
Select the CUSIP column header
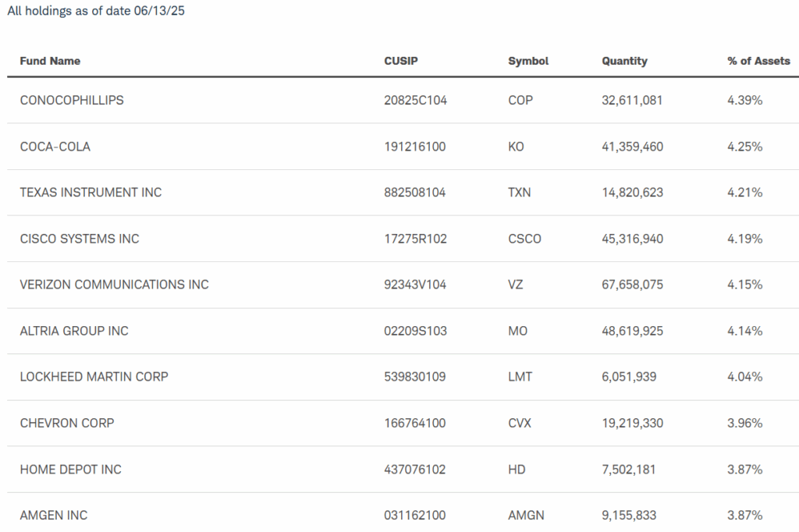coord(401,61)
